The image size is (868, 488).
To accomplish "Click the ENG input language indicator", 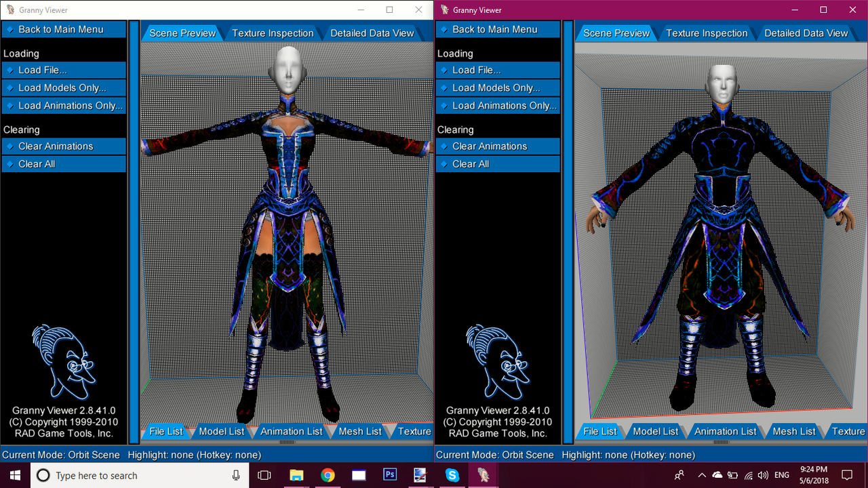I will tap(783, 476).
